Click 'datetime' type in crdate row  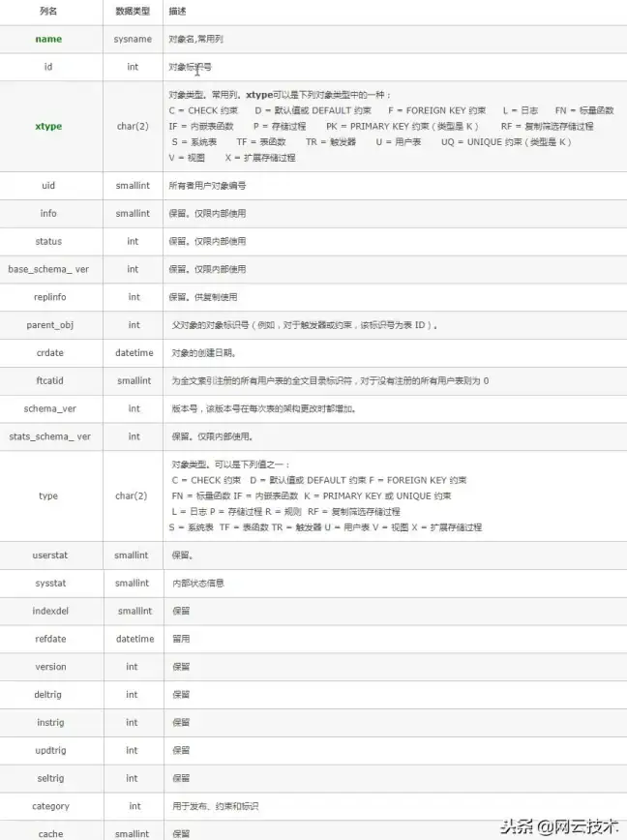(x=134, y=353)
